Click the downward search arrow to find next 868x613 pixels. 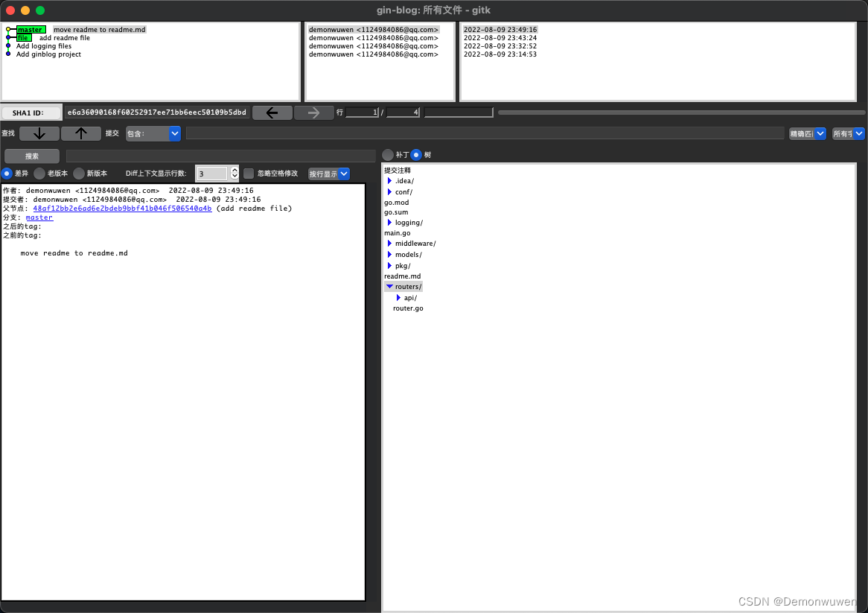(39, 133)
